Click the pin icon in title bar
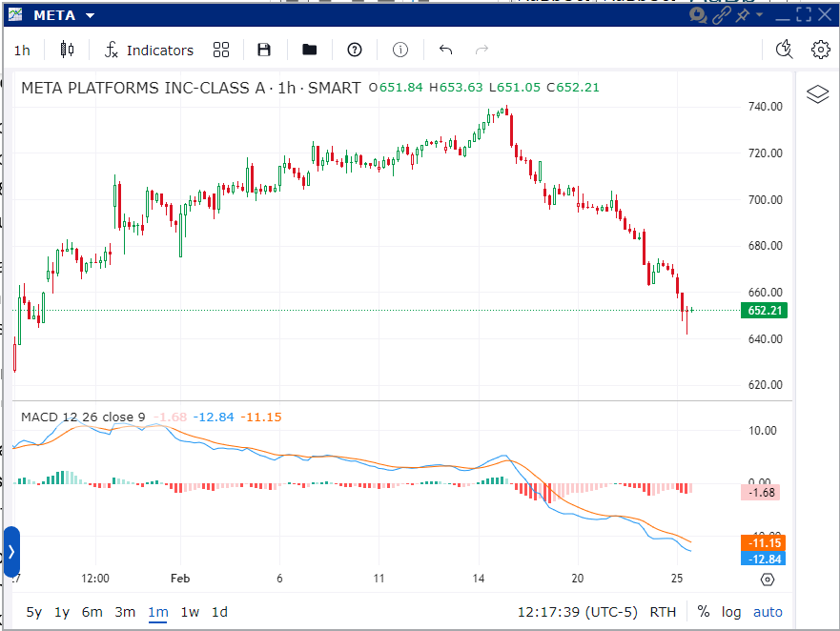 (743, 15)
